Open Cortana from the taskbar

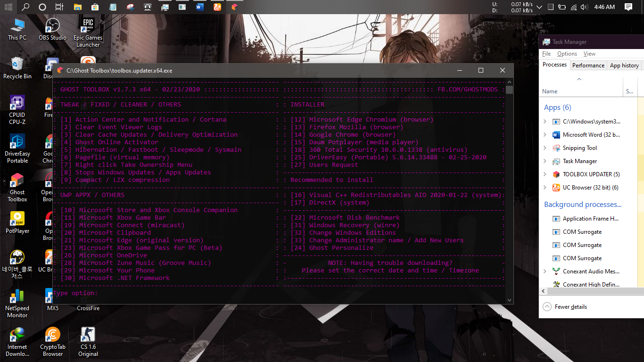42,7
